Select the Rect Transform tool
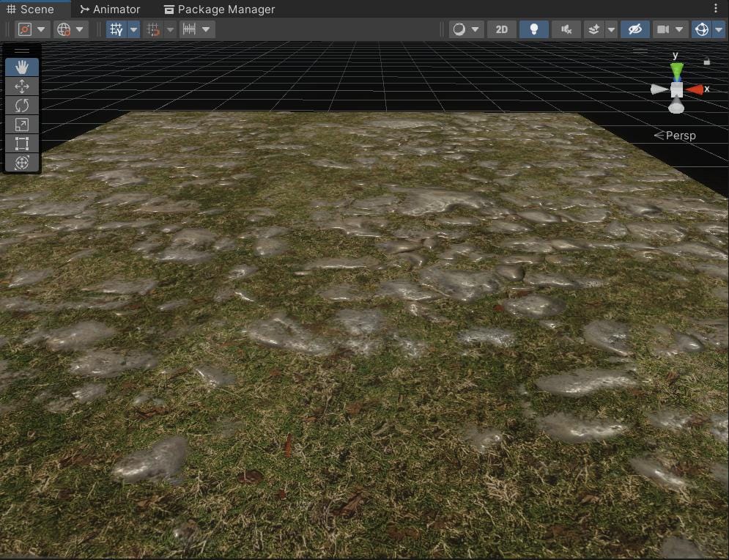Screen dimensions: 729x560 21,144
